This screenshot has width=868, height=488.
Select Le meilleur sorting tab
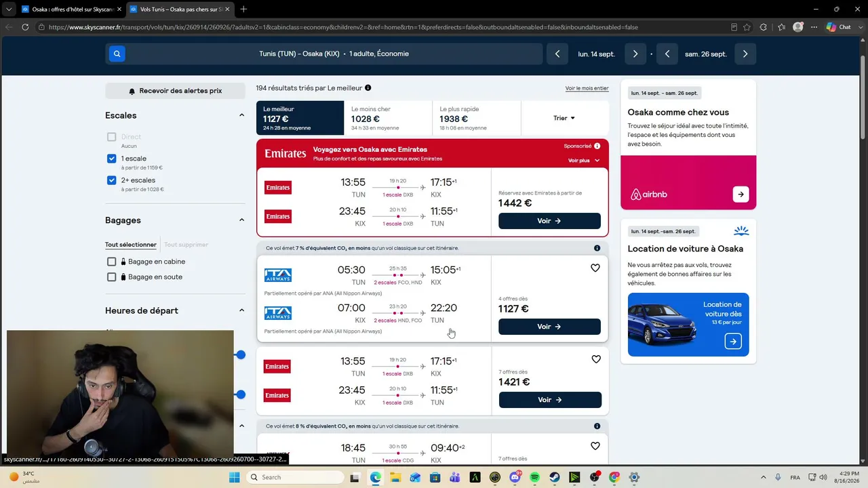(300, 118)
